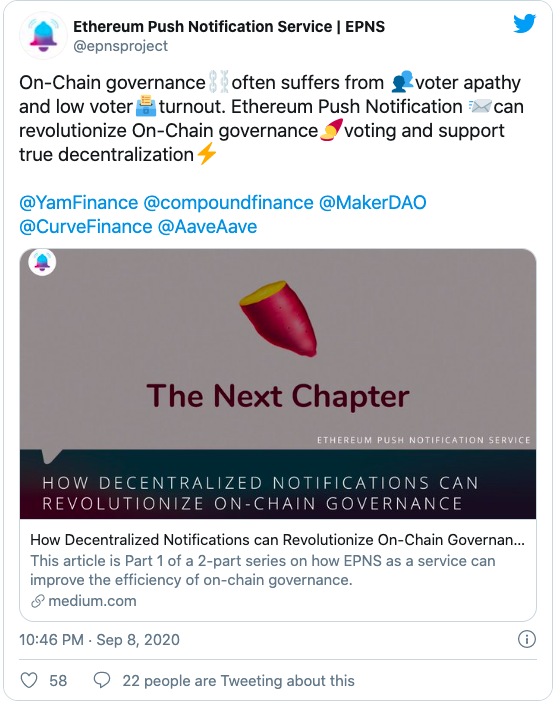
Task: Click the small bell logo on card image
Action: point(42,262)
